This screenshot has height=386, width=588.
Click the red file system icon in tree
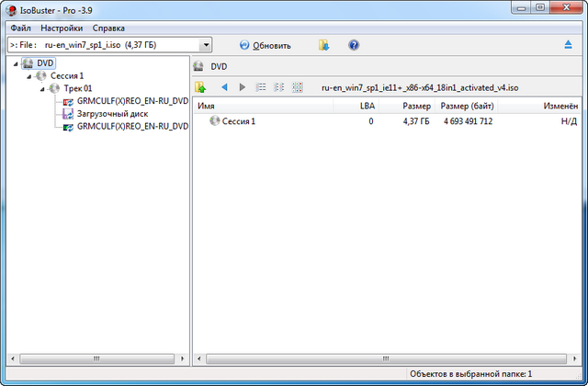tap(68, 102)
